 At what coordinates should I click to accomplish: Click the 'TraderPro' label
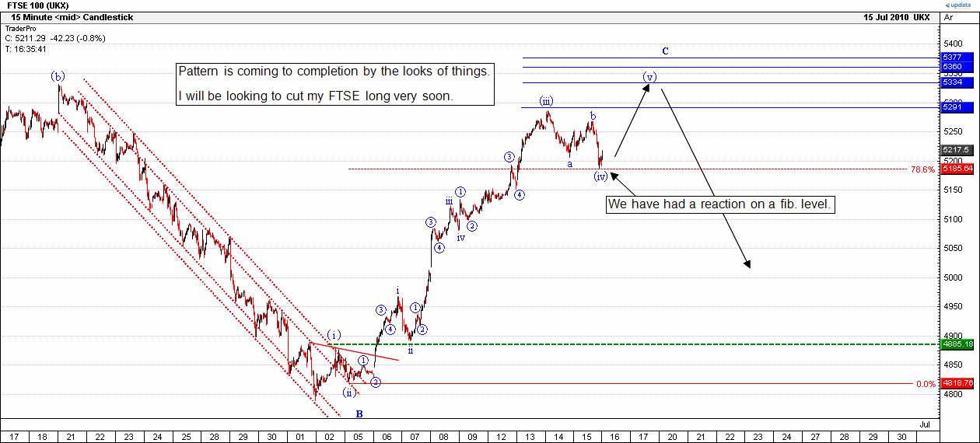click(20, 28)
